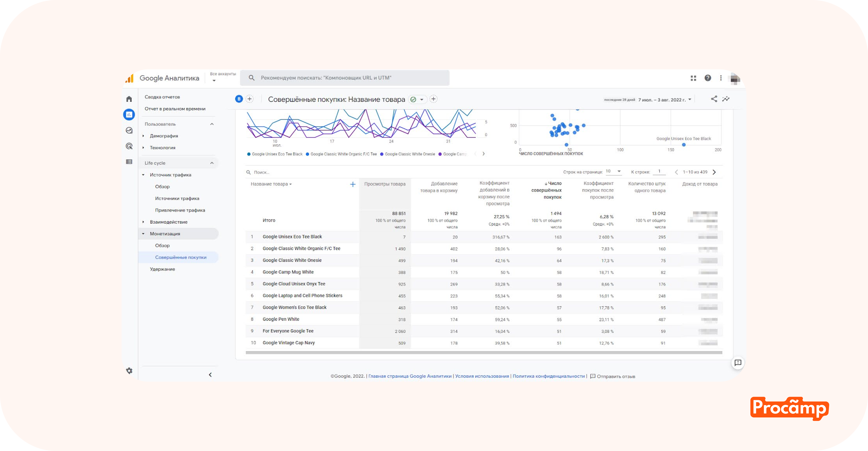
Task: Open the user account avatar
Action: (x=735, y=79)
